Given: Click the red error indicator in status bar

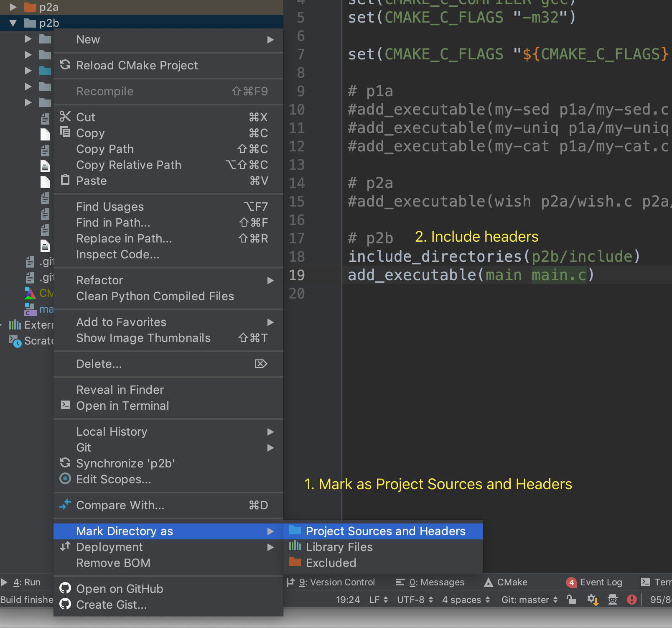Looking at the screenshot, I should [x=631, y=600].
